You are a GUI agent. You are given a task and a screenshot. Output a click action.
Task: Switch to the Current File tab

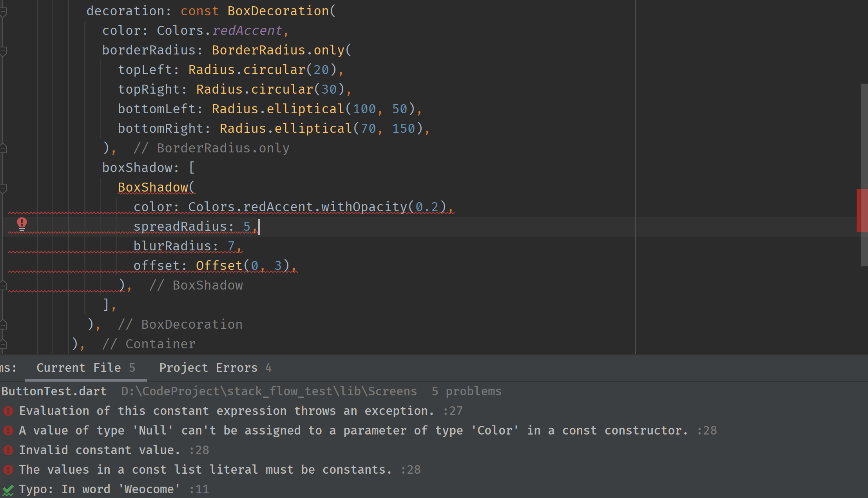pyautogui.click(x=85, y=368)
